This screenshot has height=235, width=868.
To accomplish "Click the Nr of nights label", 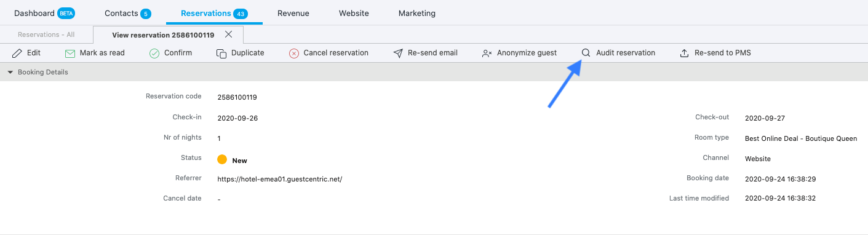I will (183, 137).
